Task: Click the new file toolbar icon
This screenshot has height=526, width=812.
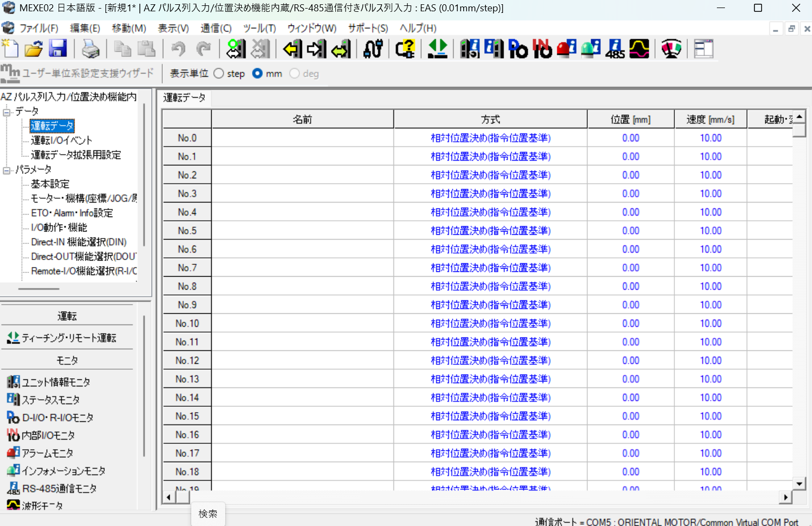Action: [10, 49]
